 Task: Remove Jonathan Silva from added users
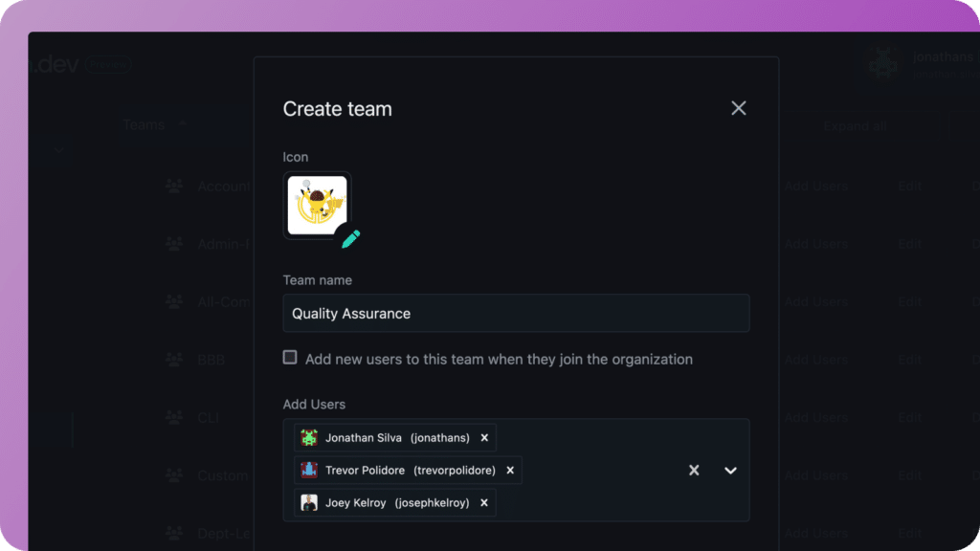[484, 438]
